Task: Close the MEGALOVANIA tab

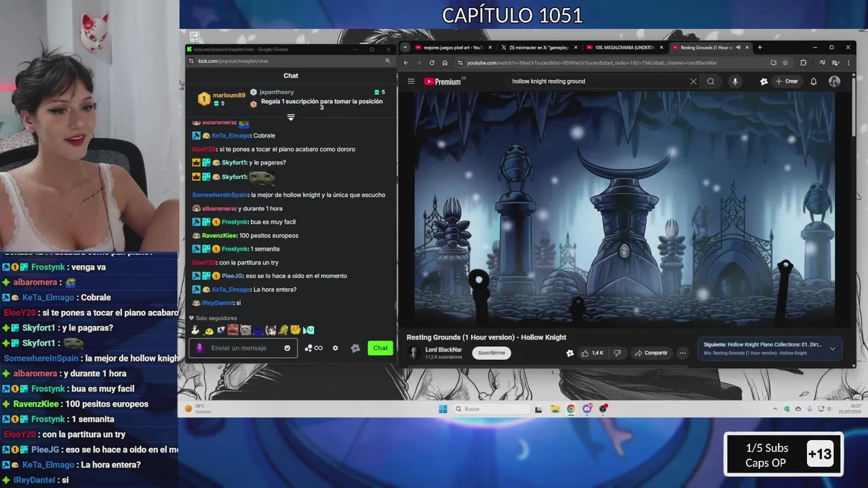Action: coord(662,47)
